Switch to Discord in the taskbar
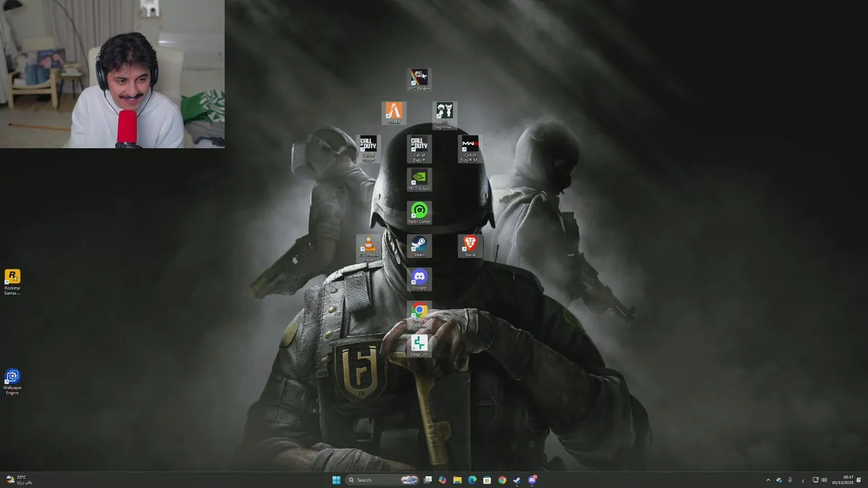The width and height of the screenshot is (868, 488). pyautogui.click(x=532, y=480)
